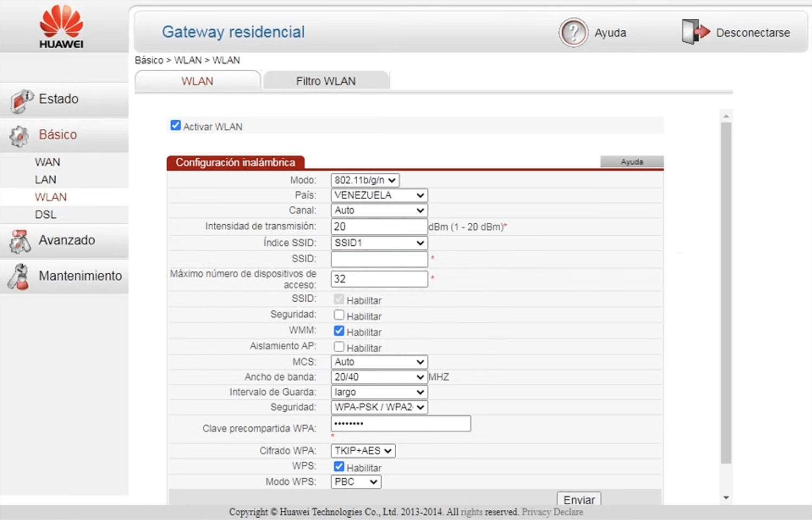
Task: Enable the Aislamiento AP checkbox
Action: point(339,347)
